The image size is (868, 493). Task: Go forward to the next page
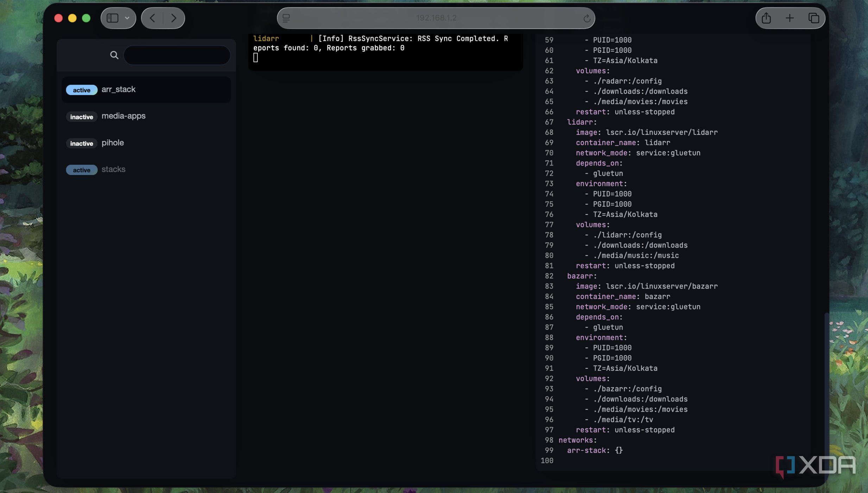173,18
